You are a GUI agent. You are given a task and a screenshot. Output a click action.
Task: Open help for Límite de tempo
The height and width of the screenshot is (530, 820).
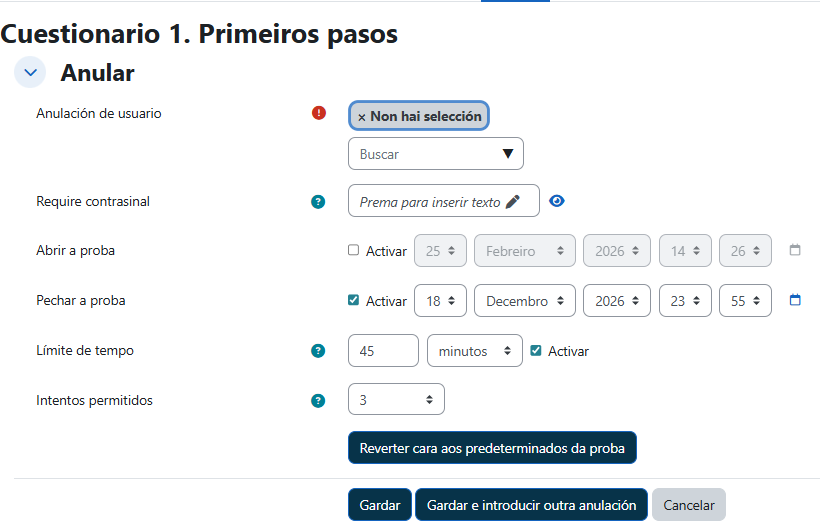318,351
